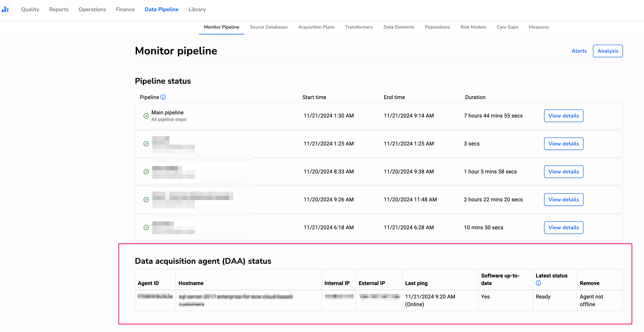Click the agent removal link in the Remove column
The width and height of the screenshot is (644, 332).
click(x=592, y=300)
